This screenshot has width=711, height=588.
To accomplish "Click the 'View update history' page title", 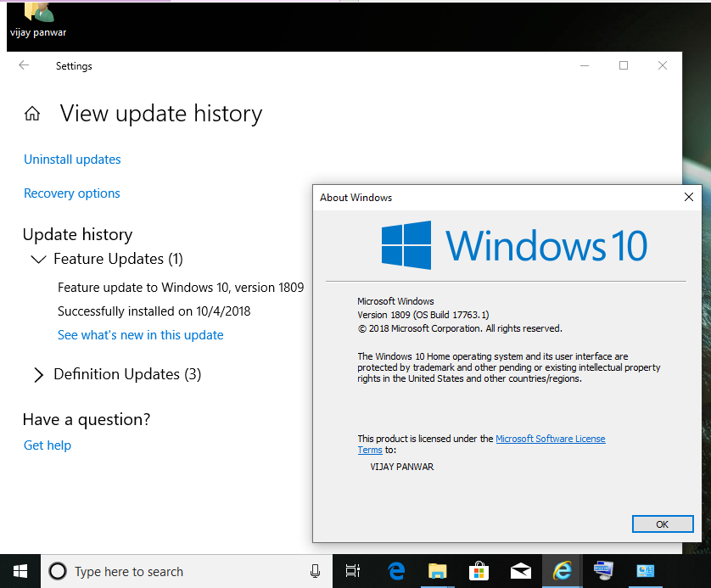I will tap(161, 114).
